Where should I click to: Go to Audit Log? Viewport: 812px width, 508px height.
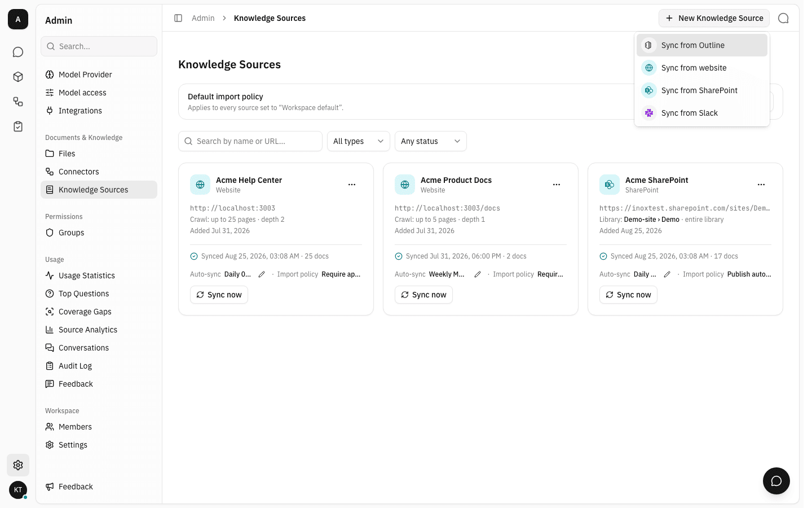tap(99, 366)
